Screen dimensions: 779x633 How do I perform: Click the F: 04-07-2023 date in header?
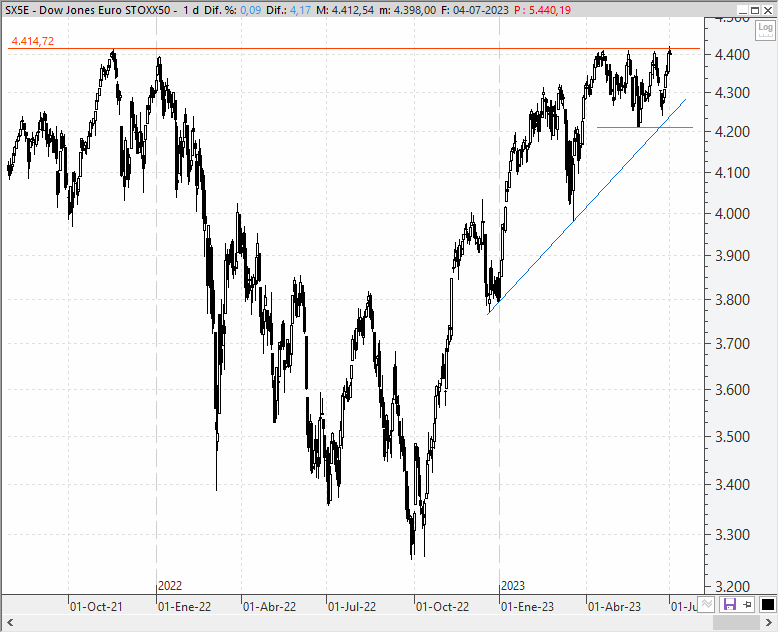(x=474, y=10)
